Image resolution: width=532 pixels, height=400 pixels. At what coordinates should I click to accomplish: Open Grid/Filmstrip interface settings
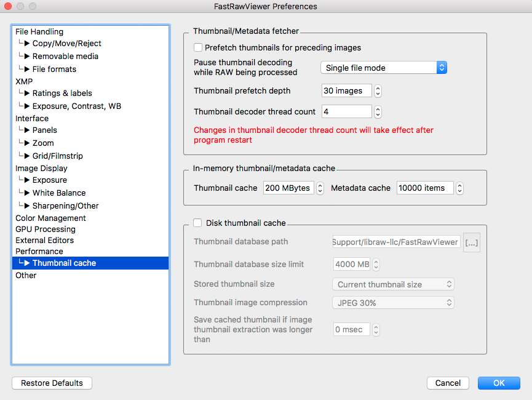point(58,156)
